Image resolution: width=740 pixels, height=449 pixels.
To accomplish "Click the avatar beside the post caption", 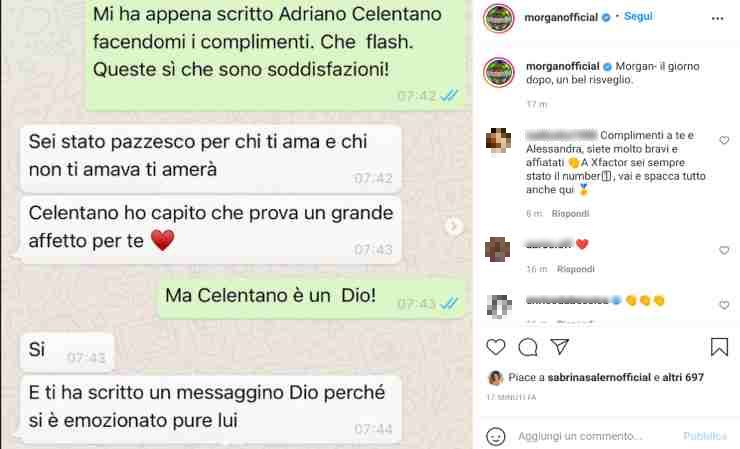I will (499, 72).
